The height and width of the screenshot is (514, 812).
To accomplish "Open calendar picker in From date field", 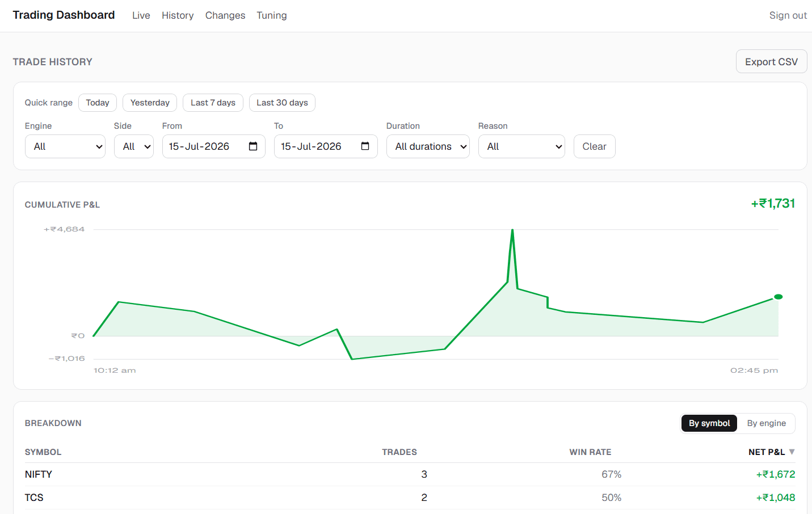I will pyautogui.click(x=253, y=146).
